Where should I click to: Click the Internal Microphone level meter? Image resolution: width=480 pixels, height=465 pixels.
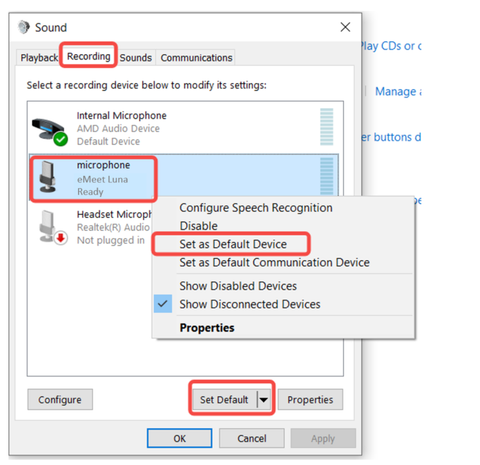(326, 127)
